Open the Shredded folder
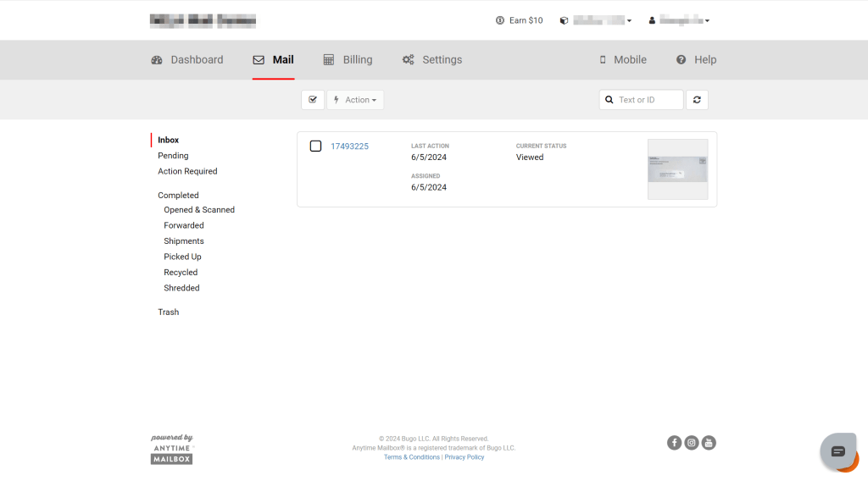The image size is (868, 481). coord(181,287)
